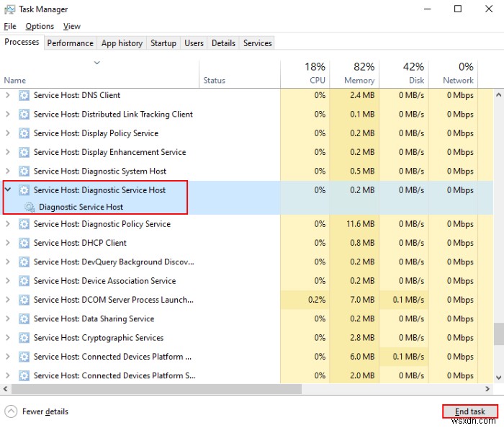The image size is (504, 428).
Task: Click the 0.2% CPU value
Action: pyautogui.click(x=317, y=300)
